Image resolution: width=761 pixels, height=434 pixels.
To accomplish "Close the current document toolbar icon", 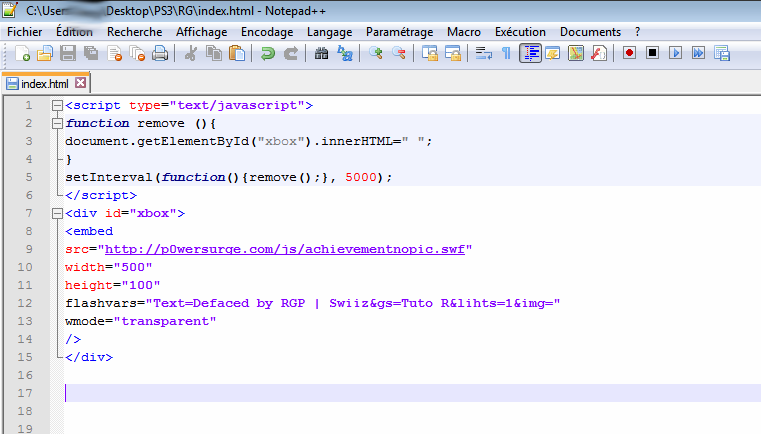I will pyautogui.click(x=115, y=53).
